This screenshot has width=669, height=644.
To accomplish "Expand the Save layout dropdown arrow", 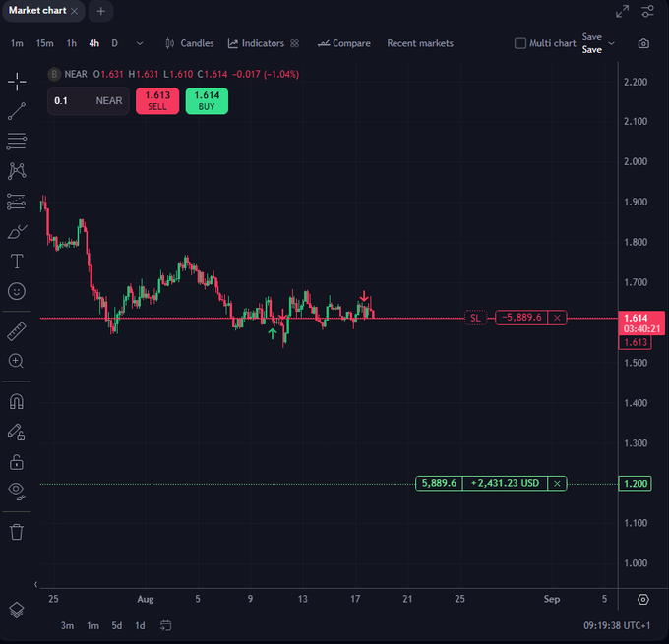I will click(611, 43).
